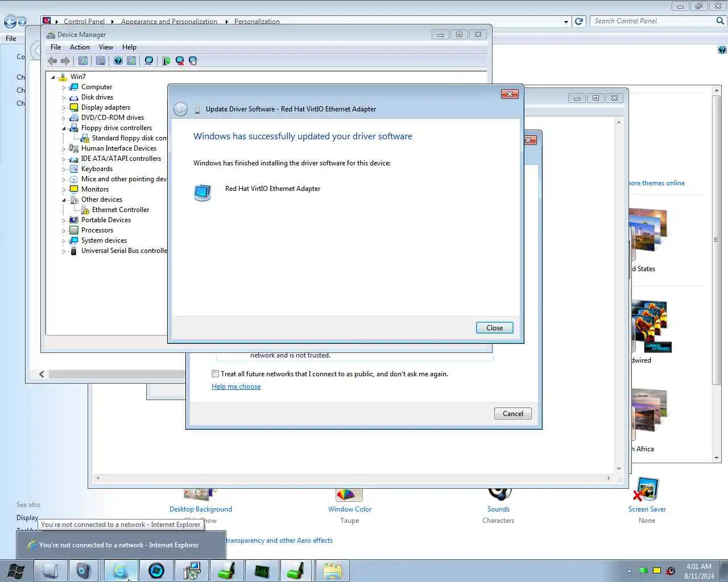Open the 'Help me choose' link

(236, 386)
